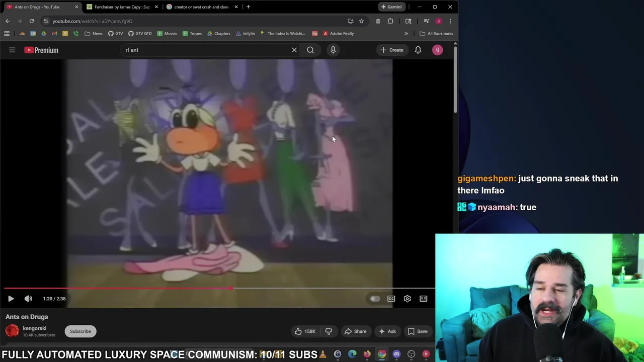Start voice search with microphone icon
The image size is (644, 362).
click(333, 50)
